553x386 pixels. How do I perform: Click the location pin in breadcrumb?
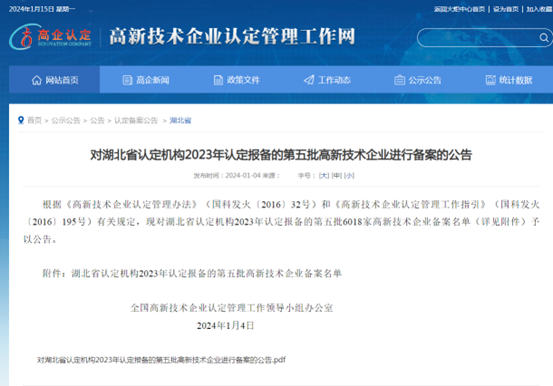[x=21, y=120]
